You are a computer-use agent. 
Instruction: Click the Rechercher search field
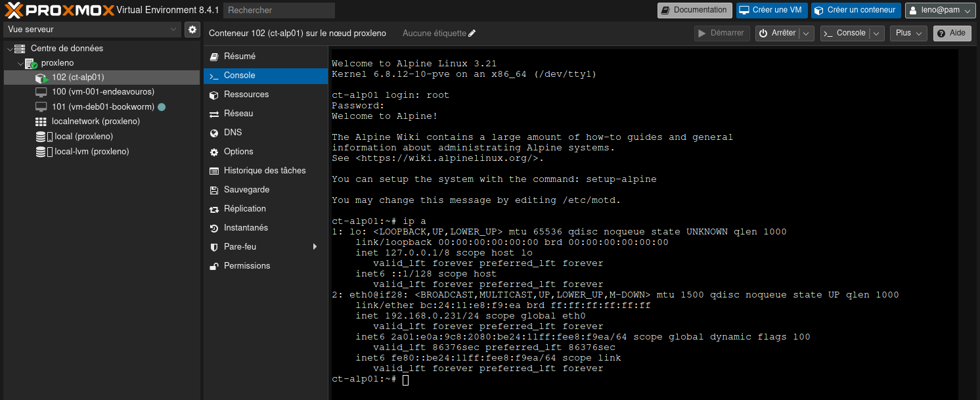(x=278, y=11)
